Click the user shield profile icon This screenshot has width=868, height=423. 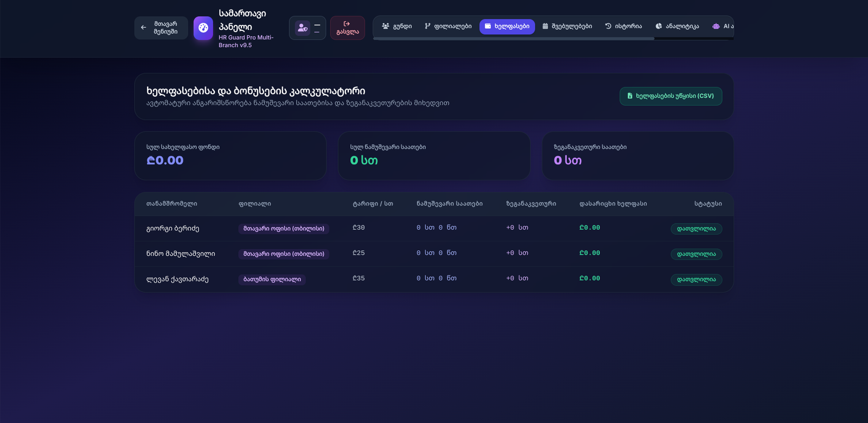coord(302,28)
